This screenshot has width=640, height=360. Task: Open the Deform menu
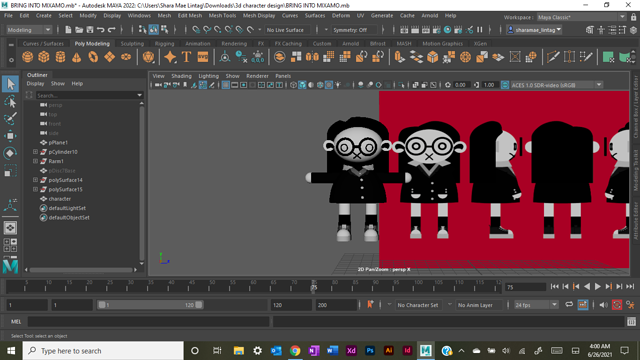[x=340, y=16]
